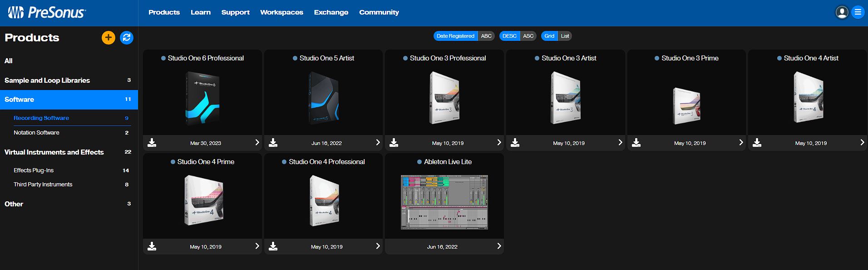Select Virtual Instruments and Effects category

pos(69,152)
